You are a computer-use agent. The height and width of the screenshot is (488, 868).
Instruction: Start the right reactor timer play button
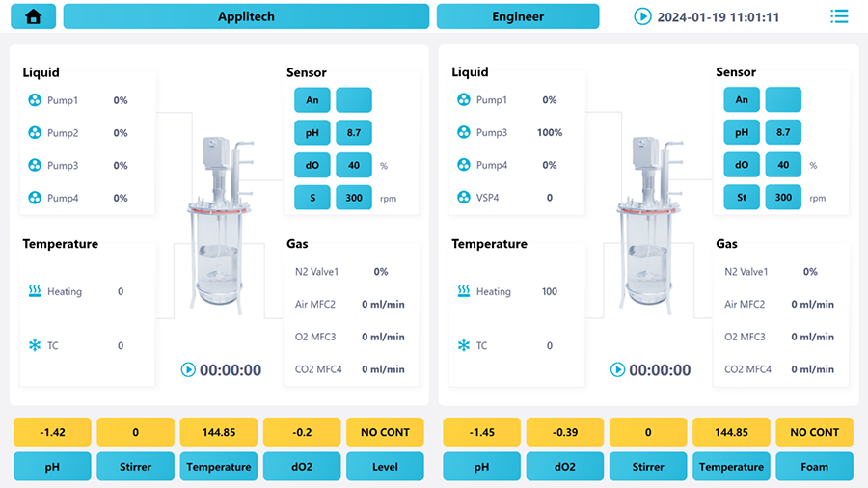[x=617, y=369]
